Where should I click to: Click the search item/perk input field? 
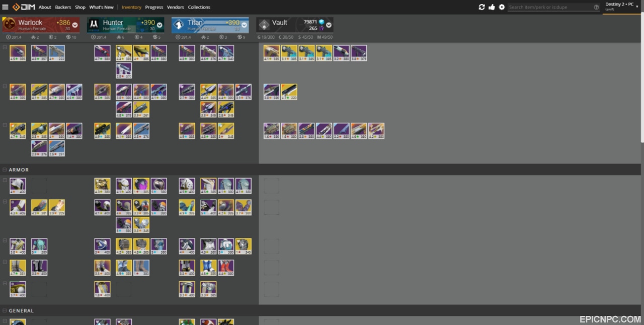pyautogui.click(x=550, y=7)
